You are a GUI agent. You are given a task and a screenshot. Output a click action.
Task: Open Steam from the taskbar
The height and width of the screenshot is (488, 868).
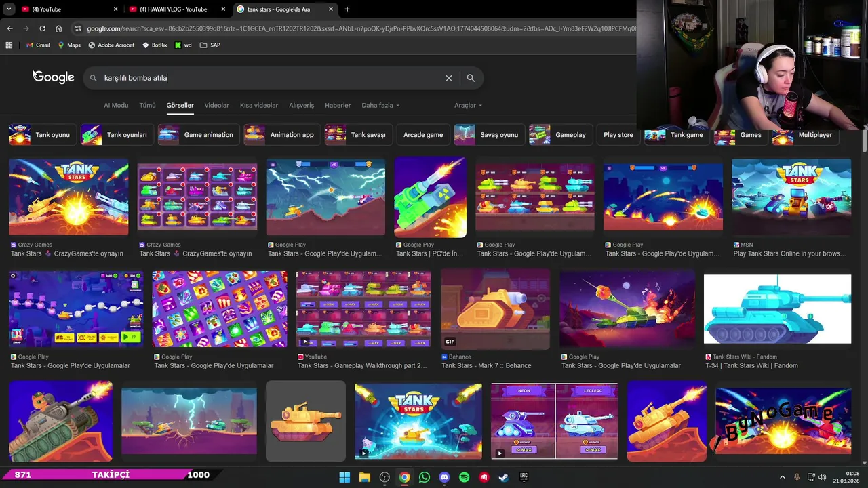click(x=504, y=477)
